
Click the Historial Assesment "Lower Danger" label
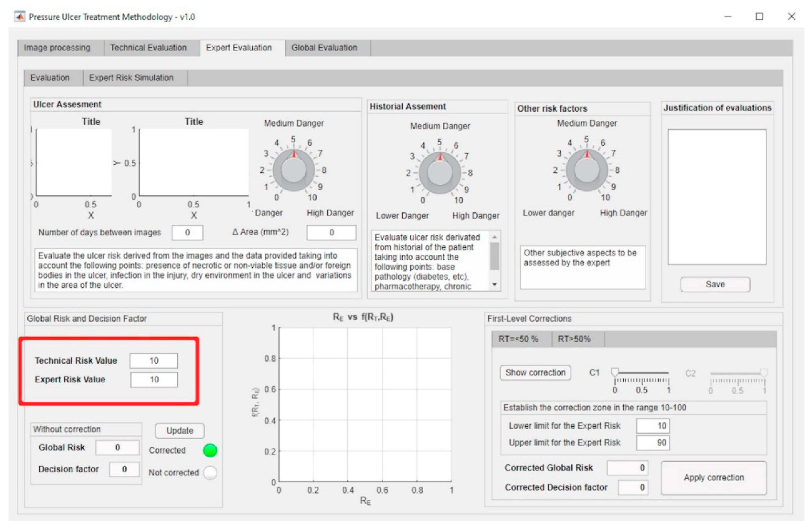click(x=402, y=216)
